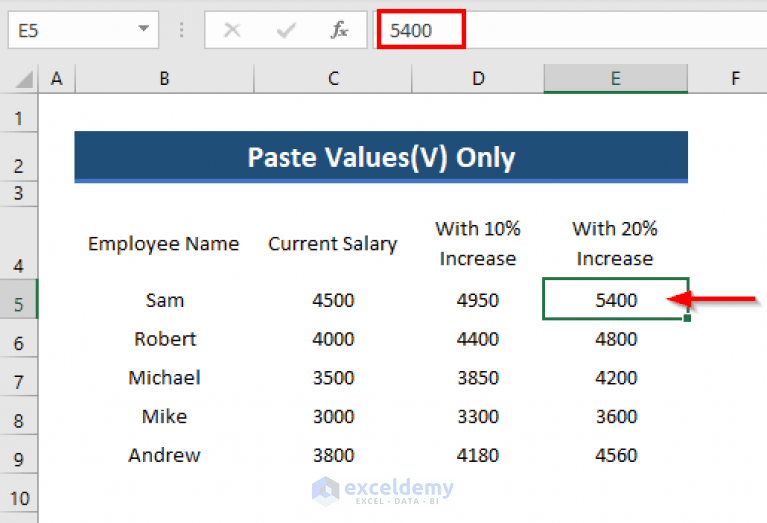This screenshot has width=767, height=523.
Task: Select column C header
Action: tap(333, 78)
